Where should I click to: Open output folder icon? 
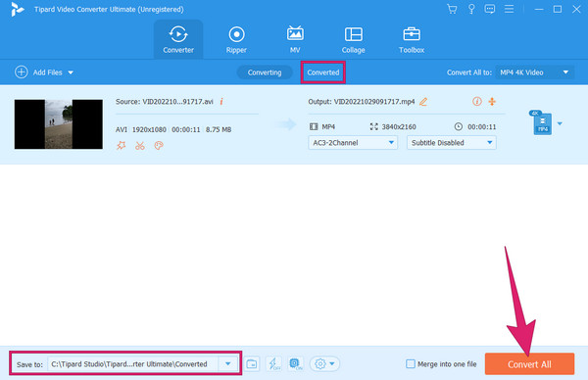[252, 364]
